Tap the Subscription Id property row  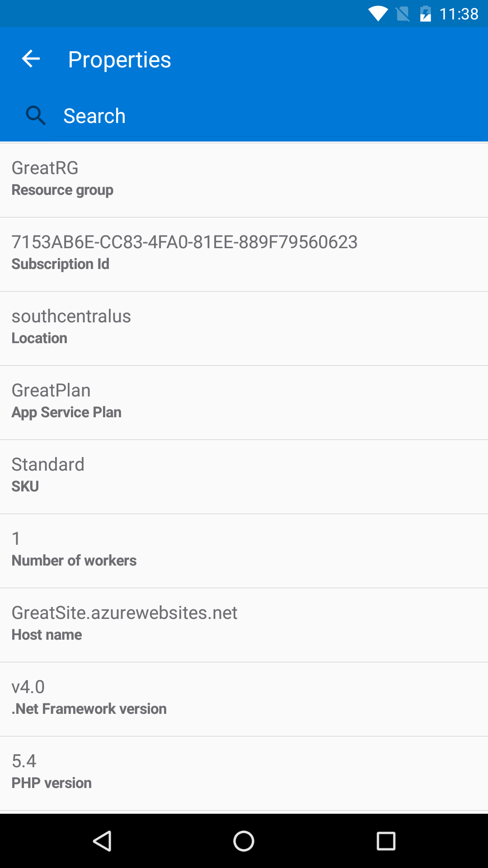[x=244, y=254]
